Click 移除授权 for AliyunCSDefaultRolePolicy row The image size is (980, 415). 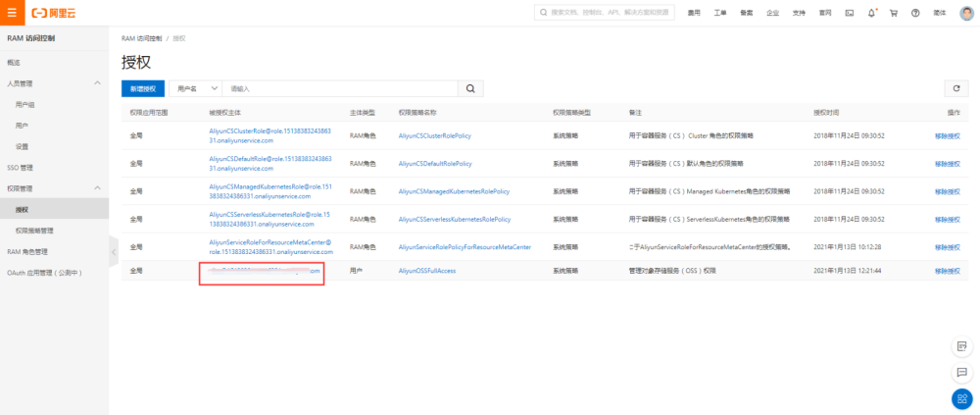pyautogui.click(x=948, y=164)
